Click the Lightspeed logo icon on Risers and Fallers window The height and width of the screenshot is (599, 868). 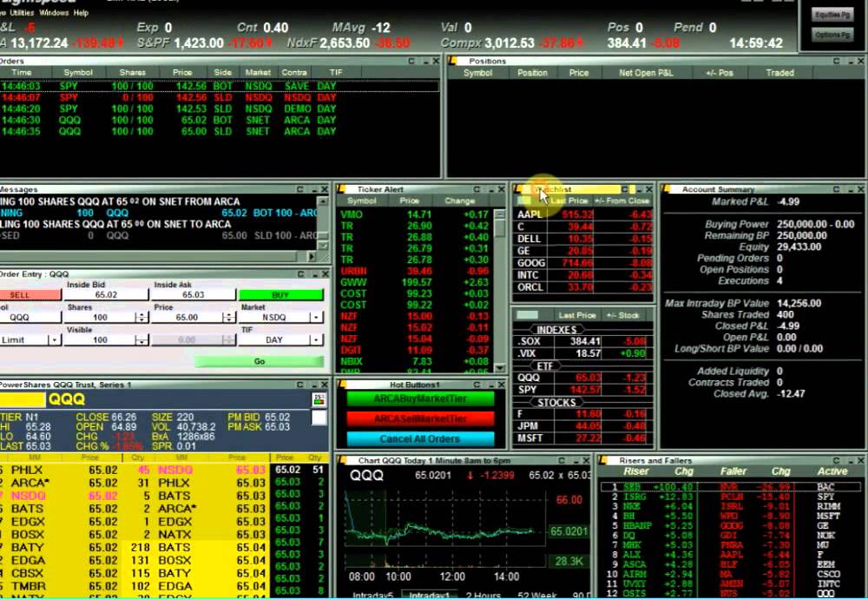coord(603,461)
